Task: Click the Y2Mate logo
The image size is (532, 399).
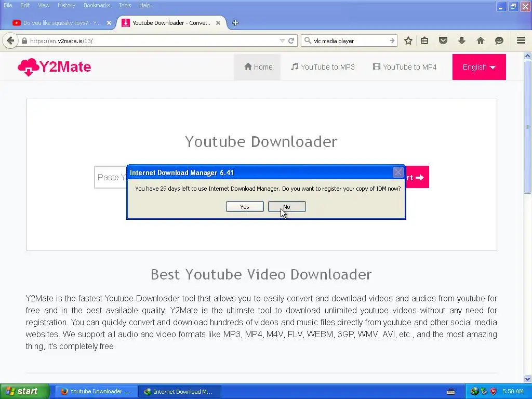Action: coord(54,67)
